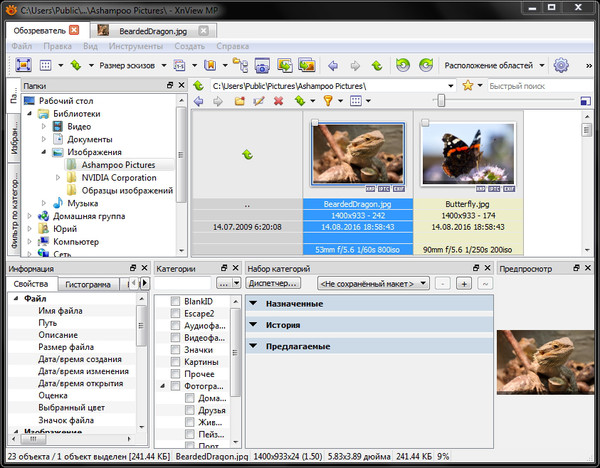Click the go up level green arrow in main toolbar
600x468 pixels.
(377, 66)
